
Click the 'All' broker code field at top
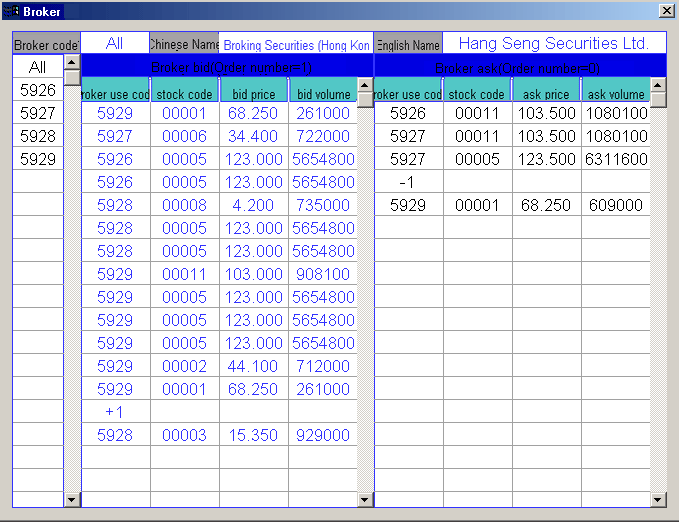[x=115, y=43]
